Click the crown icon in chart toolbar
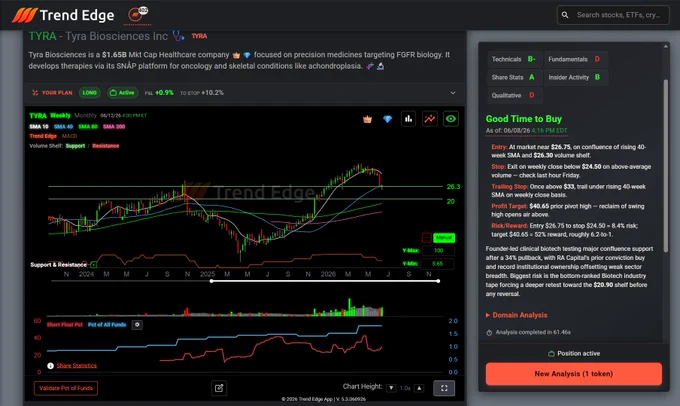Image resolution: width=680 pixels, height=406 pixels. click(x=367, y=119)
